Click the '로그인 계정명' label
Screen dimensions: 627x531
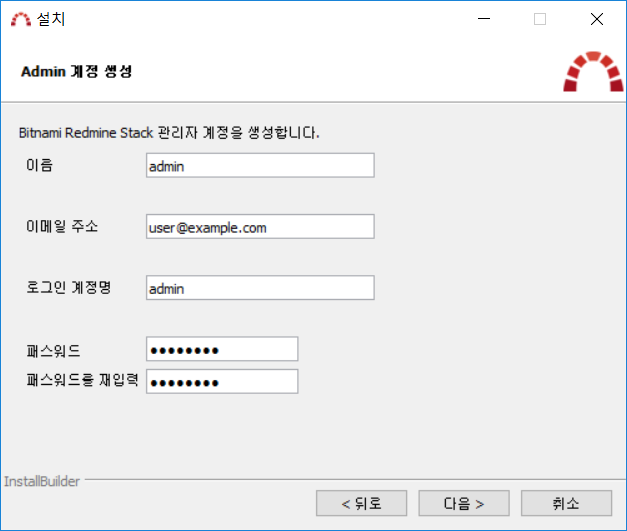(x=68, y=287)
